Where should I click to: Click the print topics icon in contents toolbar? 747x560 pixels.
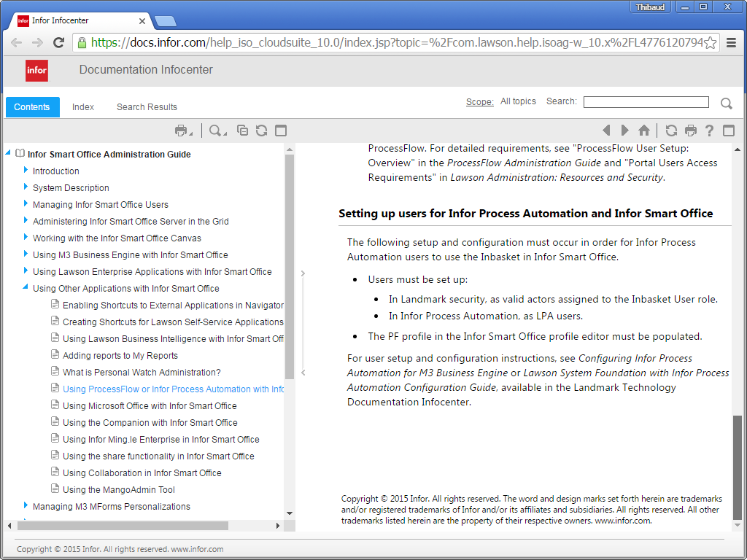181,131
